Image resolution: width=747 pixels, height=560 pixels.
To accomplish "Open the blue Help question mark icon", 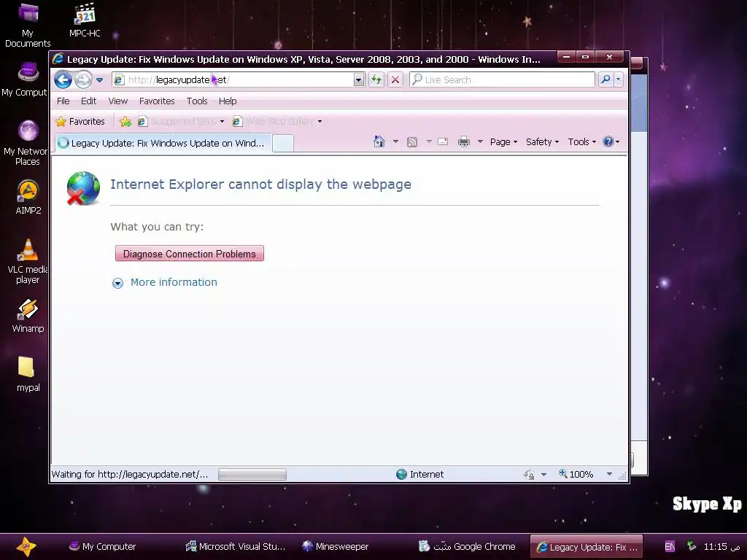I will [611, 141].
